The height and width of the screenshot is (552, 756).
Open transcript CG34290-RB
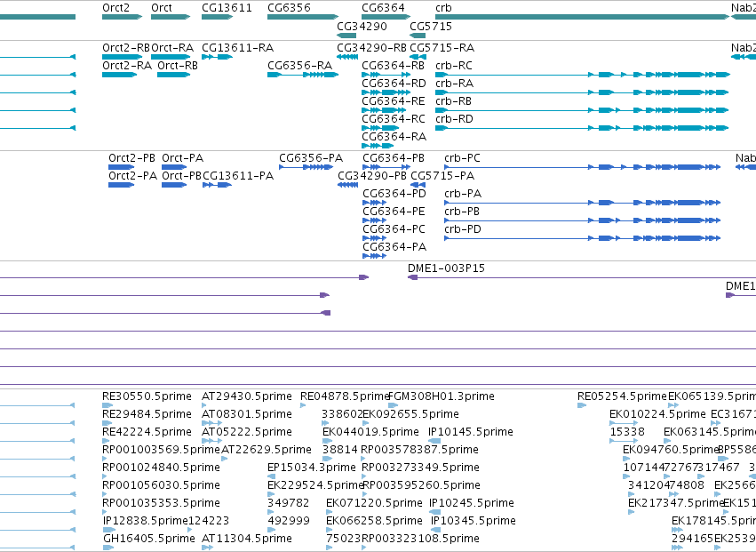click(371, 48)
